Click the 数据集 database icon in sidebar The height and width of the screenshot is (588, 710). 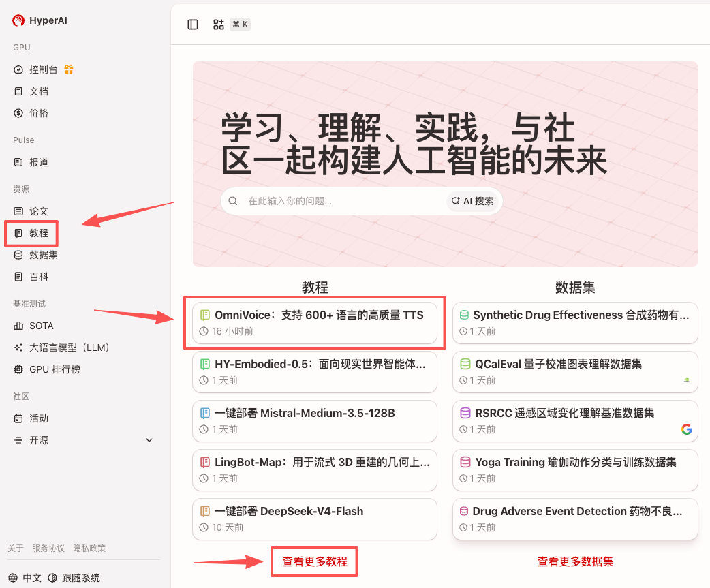coord(18,255)
